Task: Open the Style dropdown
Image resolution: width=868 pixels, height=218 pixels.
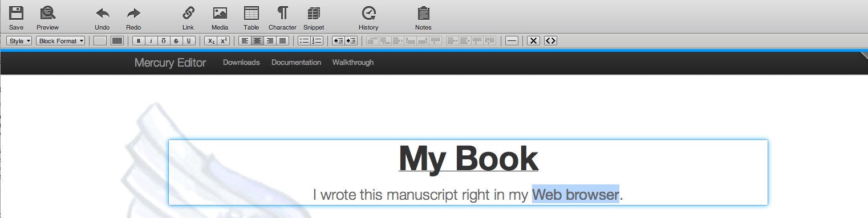Action: point(19,41)
